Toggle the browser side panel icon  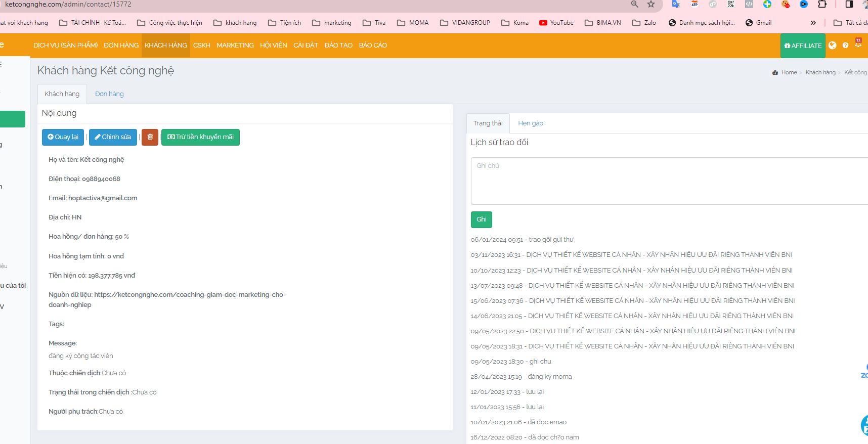(849, 5)
